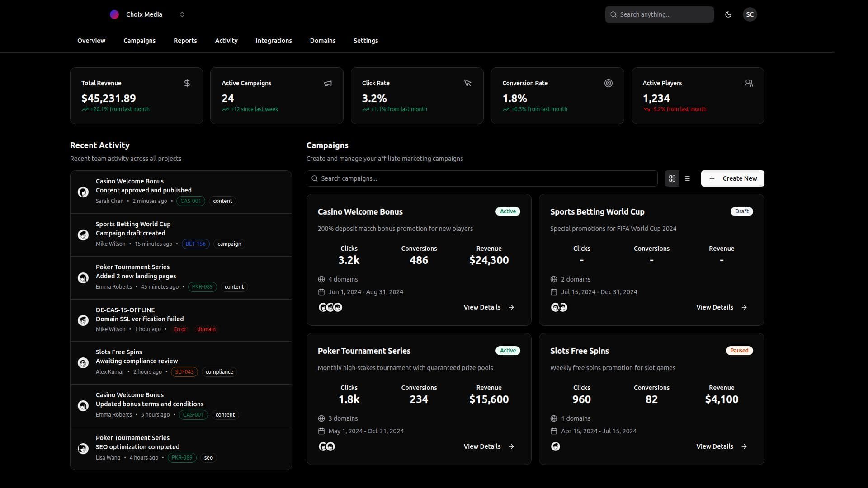
Task: Click Draft badge on Sports Betting card
Action: (741, 211)
